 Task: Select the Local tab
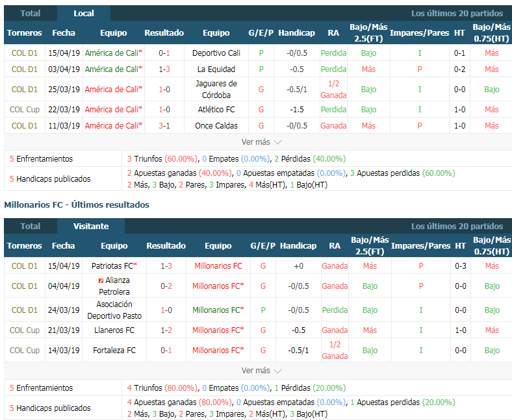pos(84,14)
